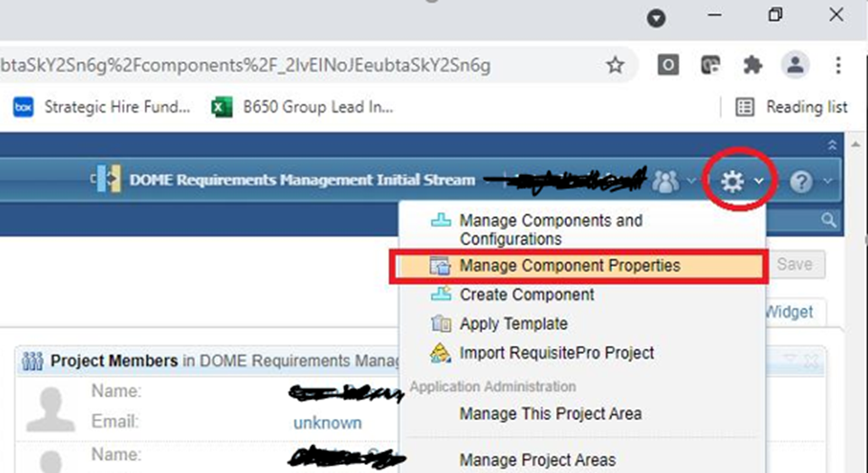This screenshot has width=868, height=473.
Task: Collapse the header with double chevron
Action: coord(832,145)
